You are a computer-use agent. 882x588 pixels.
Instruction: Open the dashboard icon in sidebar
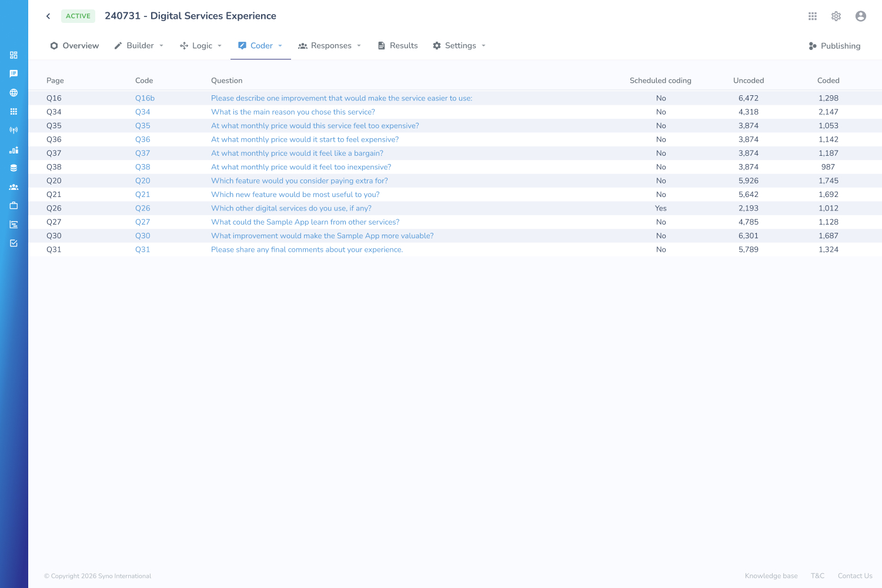pos(14,55)
